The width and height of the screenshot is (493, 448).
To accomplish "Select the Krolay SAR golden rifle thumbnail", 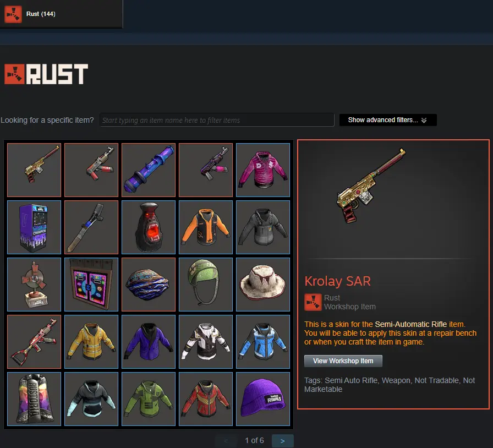I will 34,170.
